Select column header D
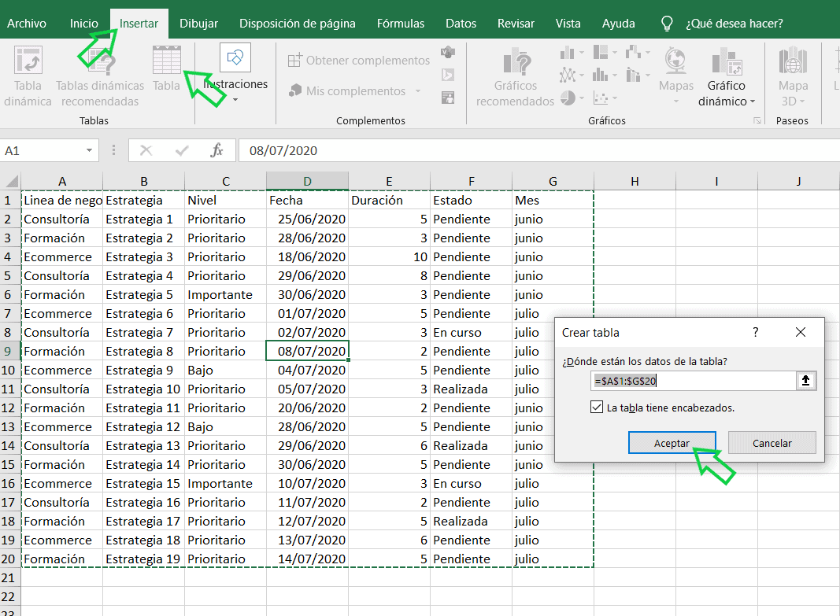This screenshot has width=840, height=616. click(308, 181)
